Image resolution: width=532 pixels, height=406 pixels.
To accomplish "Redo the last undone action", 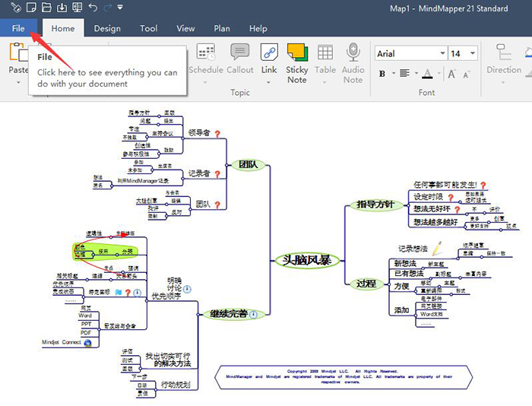I will point(108,7).
